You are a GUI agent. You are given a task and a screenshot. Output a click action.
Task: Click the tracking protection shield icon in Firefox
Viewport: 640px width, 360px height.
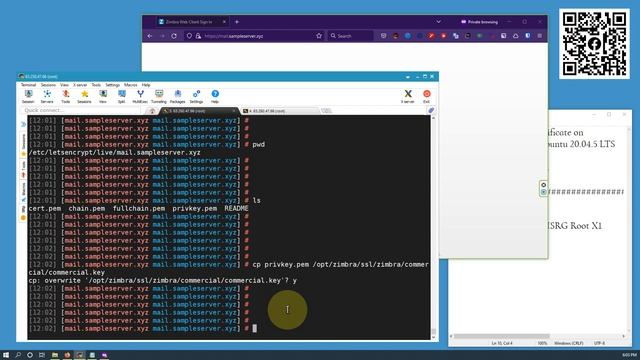tap(189, 36)
